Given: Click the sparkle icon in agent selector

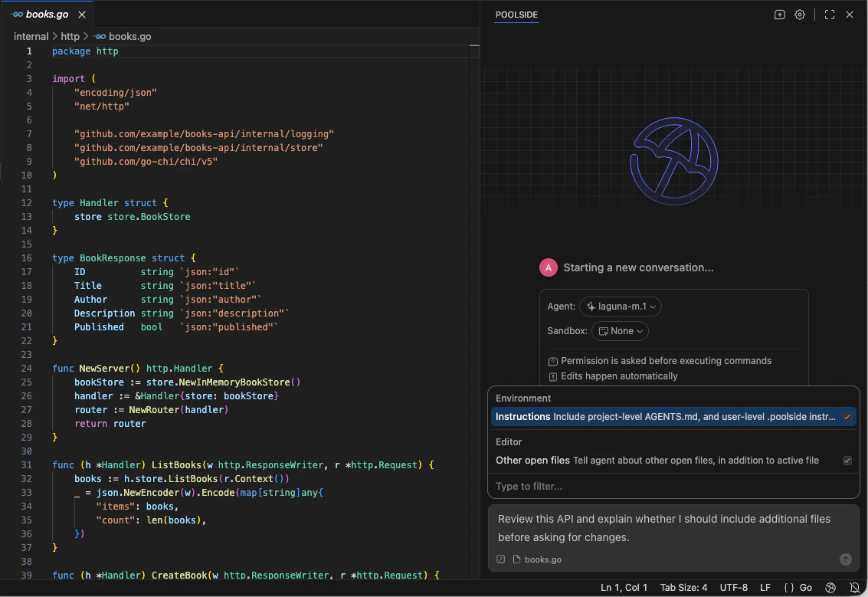Looking at the screenshot, I should 591,307.
